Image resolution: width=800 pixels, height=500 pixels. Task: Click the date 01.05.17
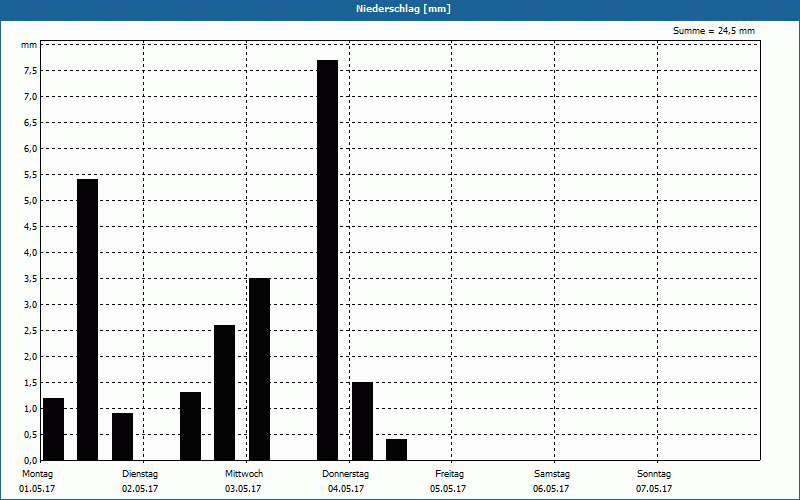[37, 489]
